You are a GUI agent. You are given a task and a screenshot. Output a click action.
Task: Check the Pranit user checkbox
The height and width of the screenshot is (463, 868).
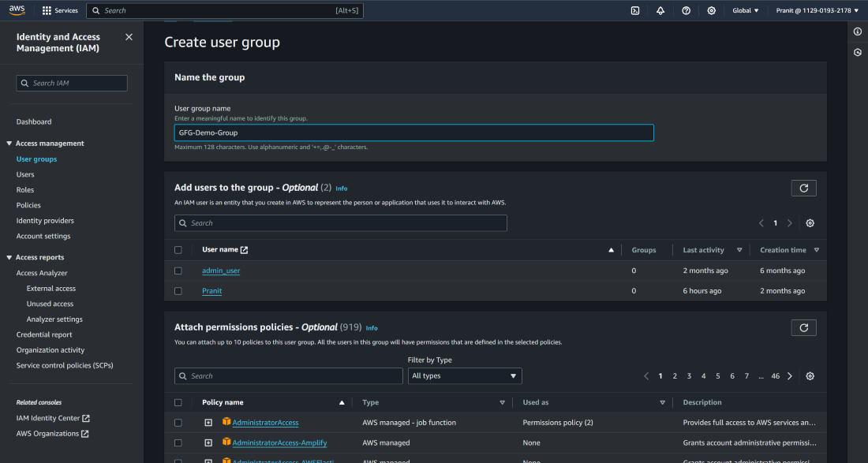coord(178,291)
